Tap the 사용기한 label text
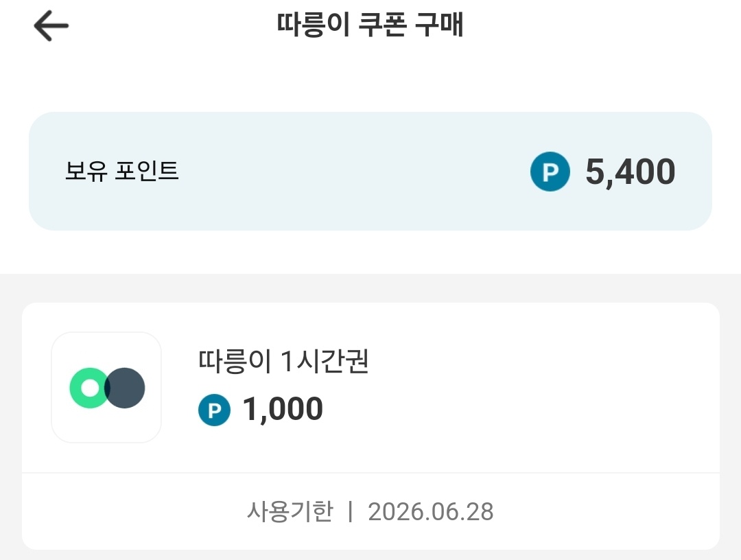 point(289,511)
